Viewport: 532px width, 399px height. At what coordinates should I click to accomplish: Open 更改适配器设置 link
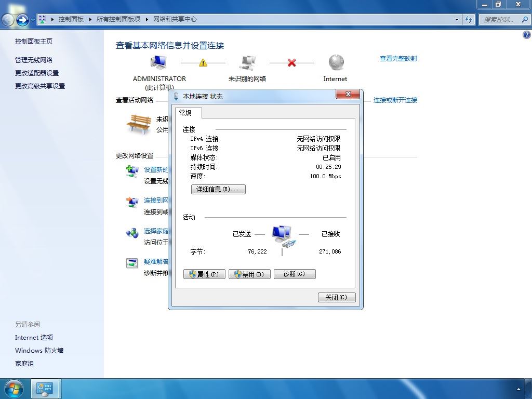point(37,73)
